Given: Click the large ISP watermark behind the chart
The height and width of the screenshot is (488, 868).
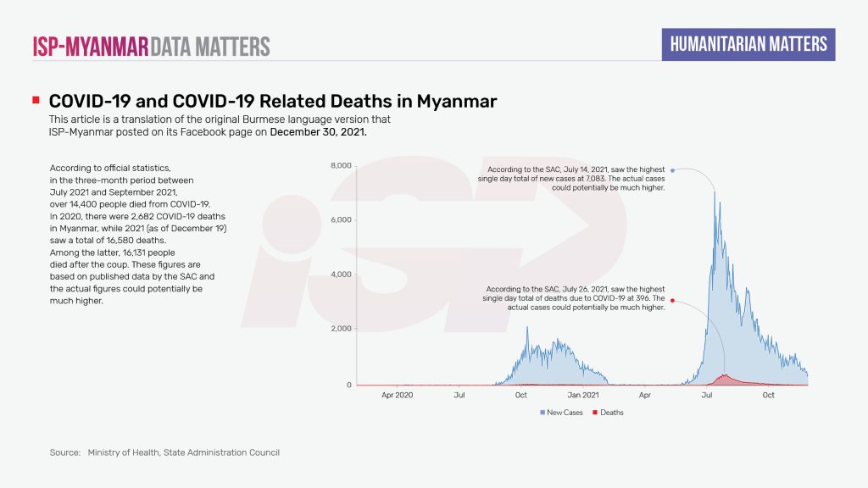Looking at the screenshot, I should (x=441, y=254).
